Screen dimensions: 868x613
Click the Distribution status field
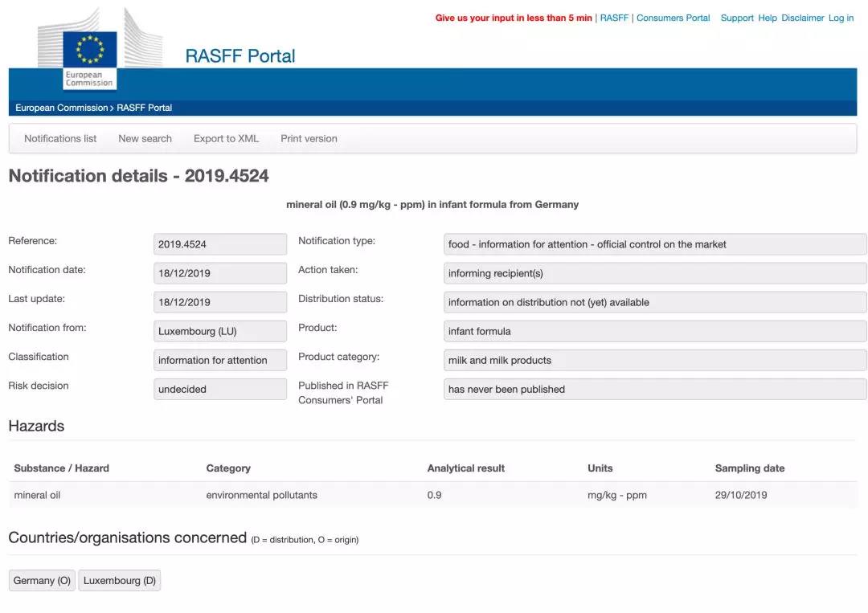(655, 302)
